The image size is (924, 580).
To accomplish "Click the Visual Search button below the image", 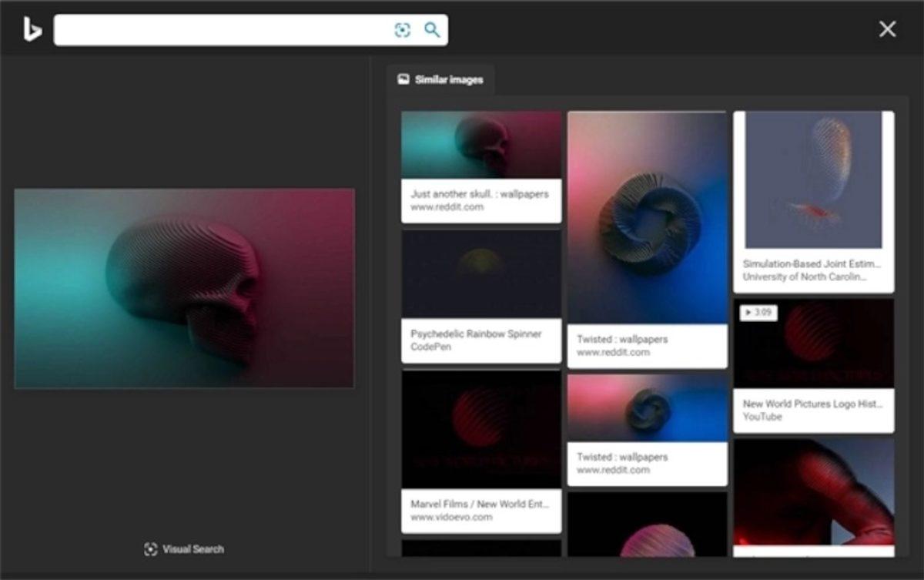I will [184, 549].
